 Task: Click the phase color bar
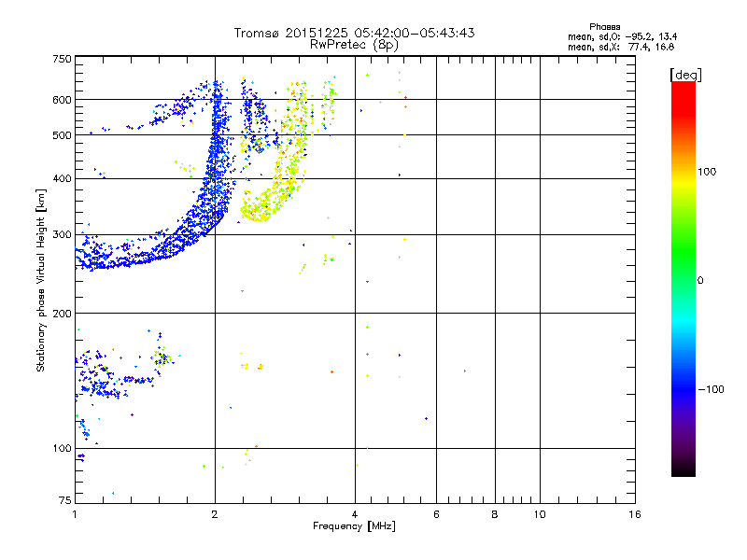click(x=684, y=279)
